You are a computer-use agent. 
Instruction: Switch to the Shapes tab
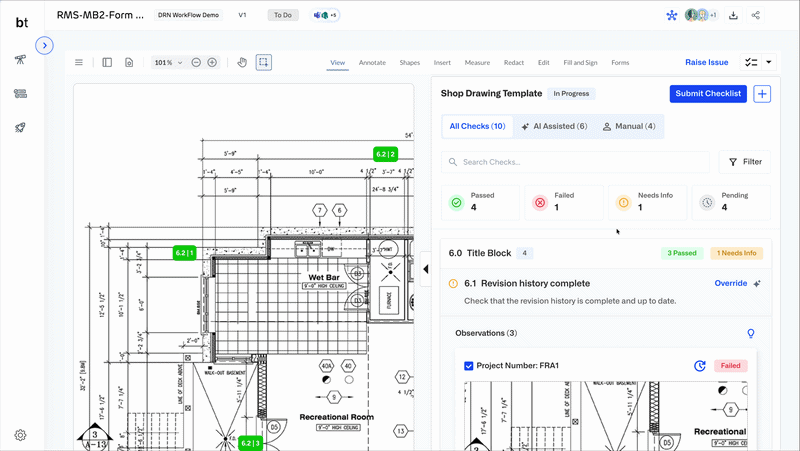(x=410, y=63)
